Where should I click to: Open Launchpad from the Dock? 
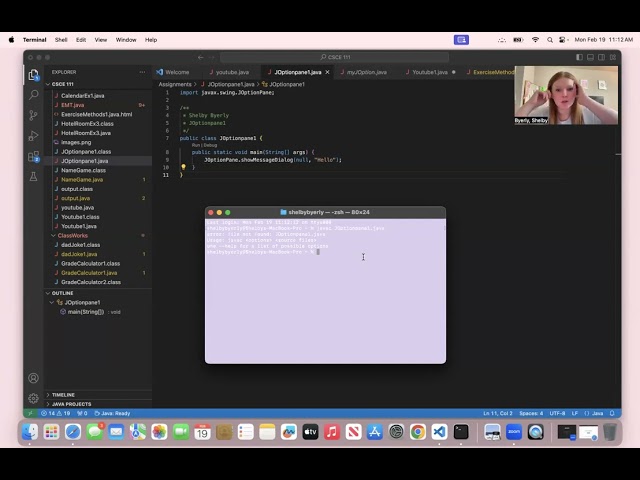[51, 432]
